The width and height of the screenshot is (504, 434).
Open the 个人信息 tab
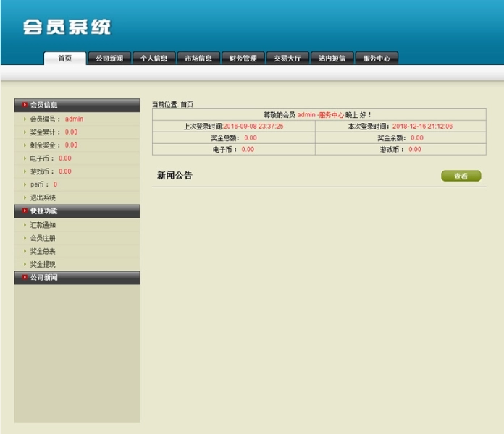[x=154, y=59]
